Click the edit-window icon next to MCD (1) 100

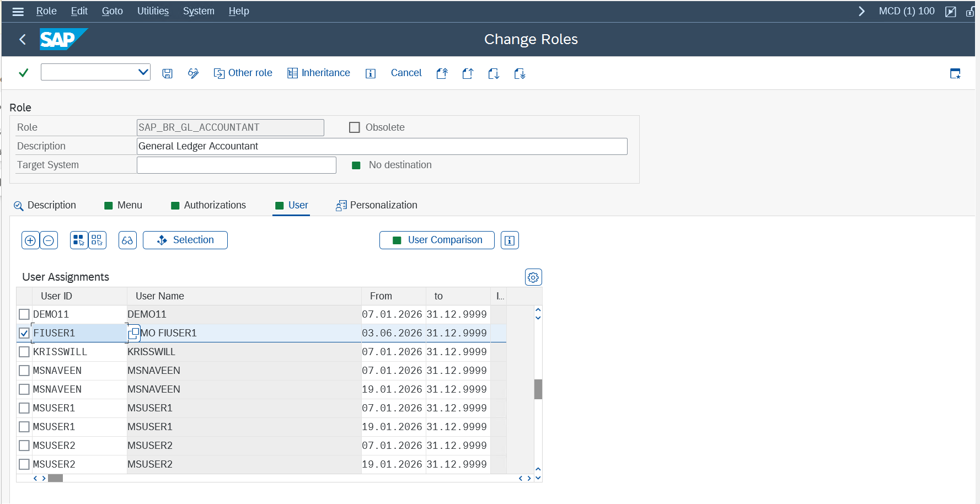[950, 12]
